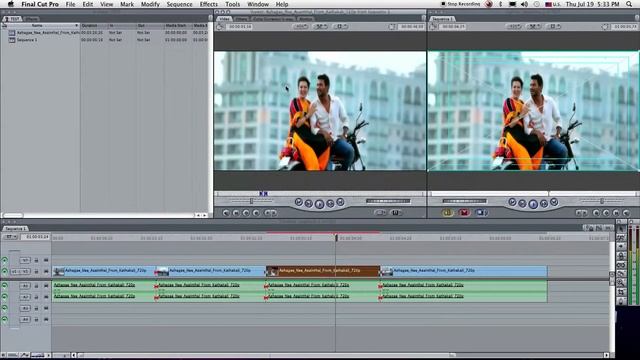The height and width of the screenshot is (360, 640).
Task: Open the RT pop-up menu in Timeline
Action: (x=11, y=237)
